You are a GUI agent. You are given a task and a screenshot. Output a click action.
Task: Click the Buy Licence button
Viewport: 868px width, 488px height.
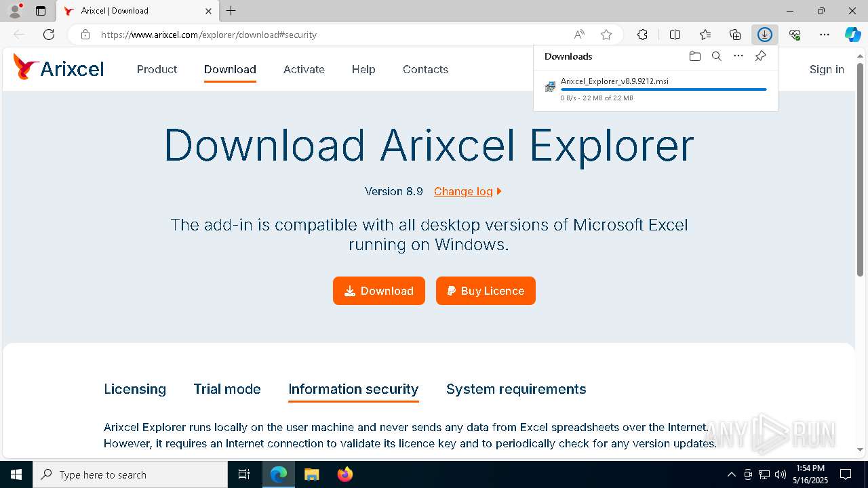tap(486, 291)
